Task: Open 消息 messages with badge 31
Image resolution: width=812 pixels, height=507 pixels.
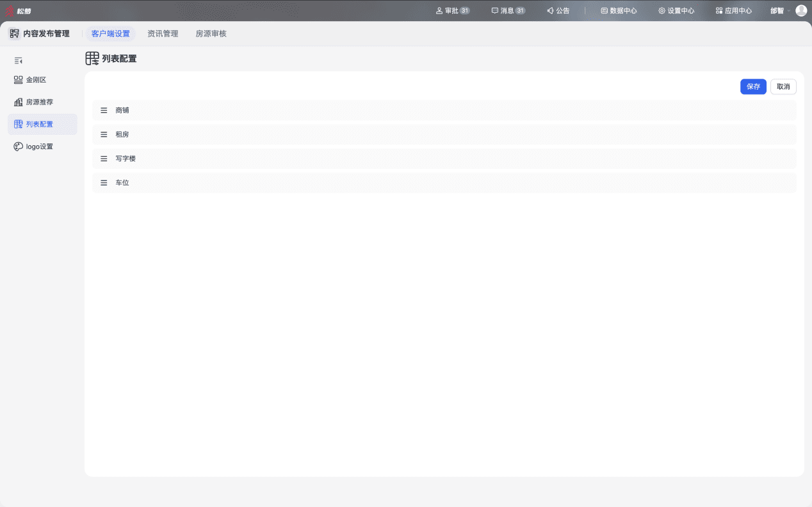Action: [508, 11]
